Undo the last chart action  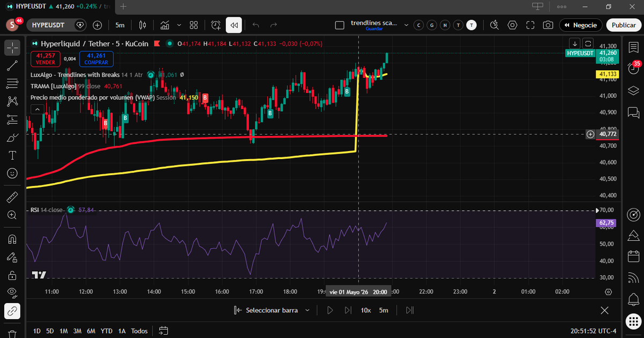tap(255, 25)
